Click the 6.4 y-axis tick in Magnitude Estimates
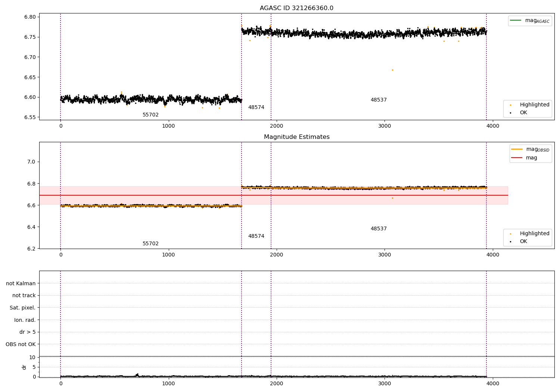The image size is (560, 392). point(31,227)
